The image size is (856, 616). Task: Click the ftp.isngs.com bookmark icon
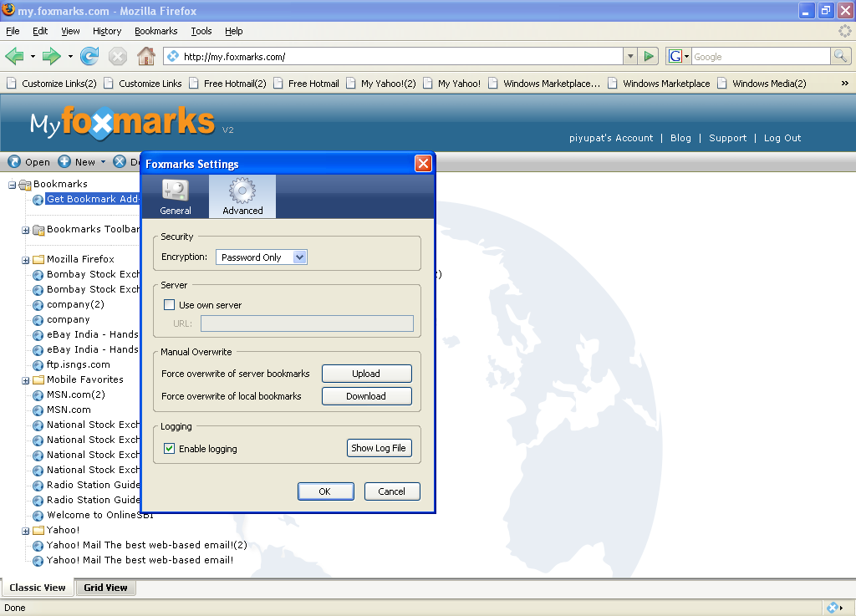click(x=38, y=365)
